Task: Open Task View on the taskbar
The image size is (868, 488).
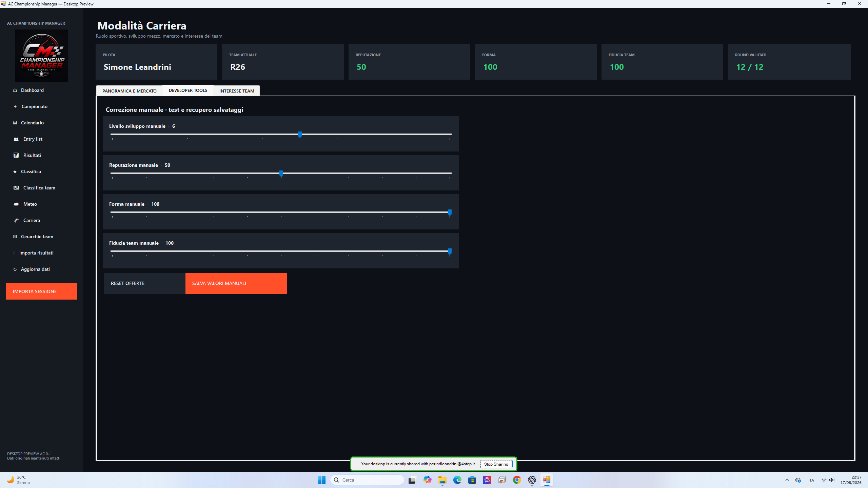Action: [412, 480]
